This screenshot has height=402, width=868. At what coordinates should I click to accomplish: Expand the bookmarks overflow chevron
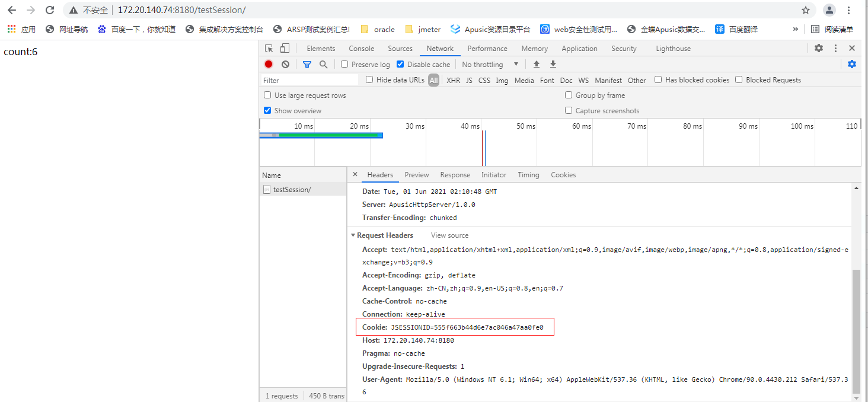pyautogui.click(x=796, y=29)
